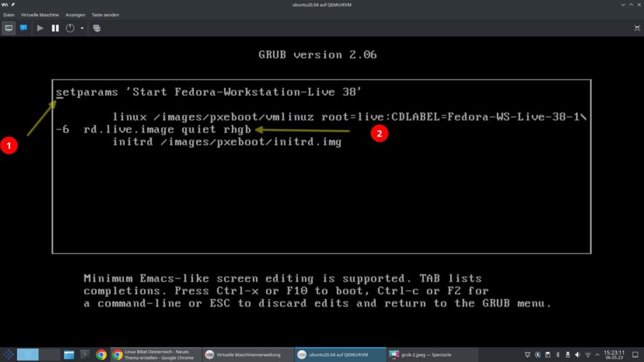Open the system updates tray icon
Screen dimensions: 644x362
538,354
